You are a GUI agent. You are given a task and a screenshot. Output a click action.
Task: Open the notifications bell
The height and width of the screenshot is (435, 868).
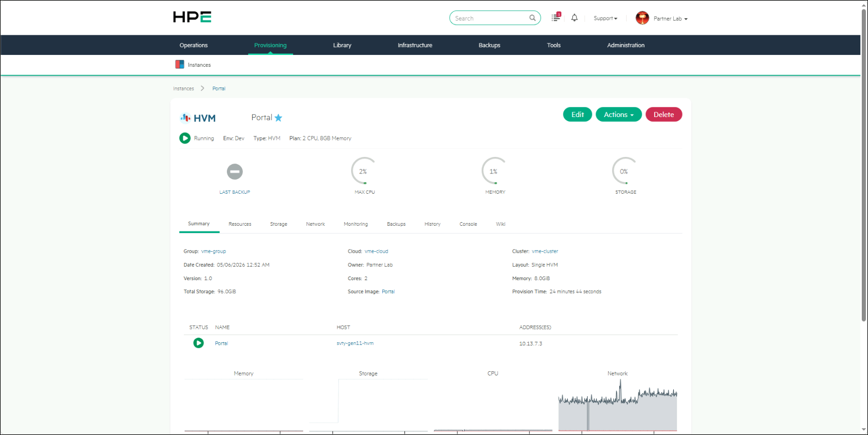coord(574,18)
